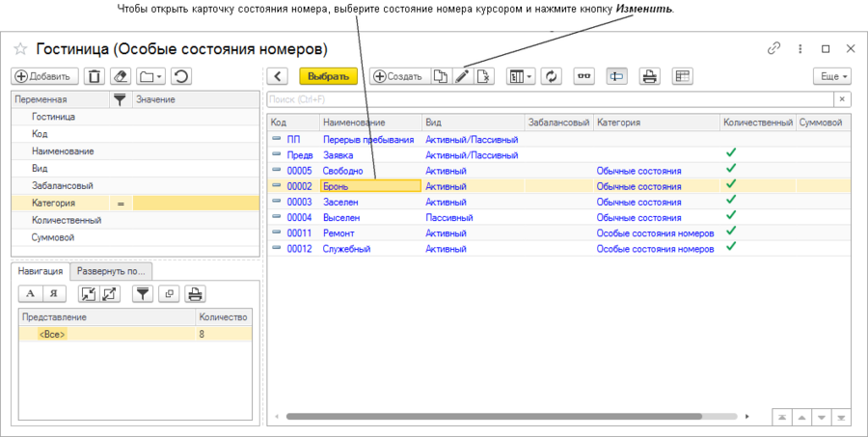Select the Забалансовый variable row
Screen dimensions: 868x437
pos(135,185)
